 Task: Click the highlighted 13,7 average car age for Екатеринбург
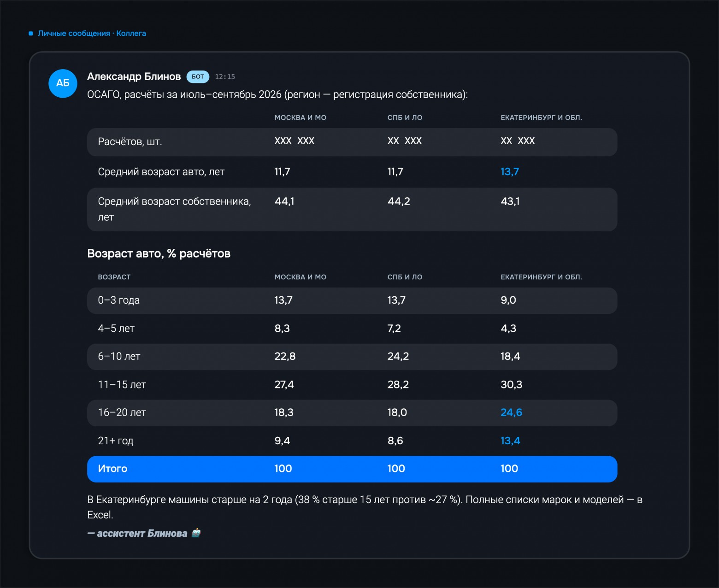click(510, 172)
